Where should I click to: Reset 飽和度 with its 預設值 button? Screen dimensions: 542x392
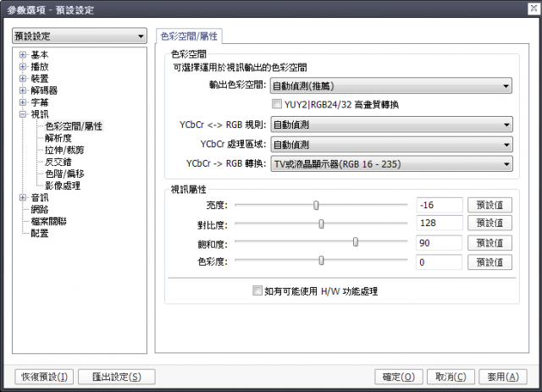point(489,243)
